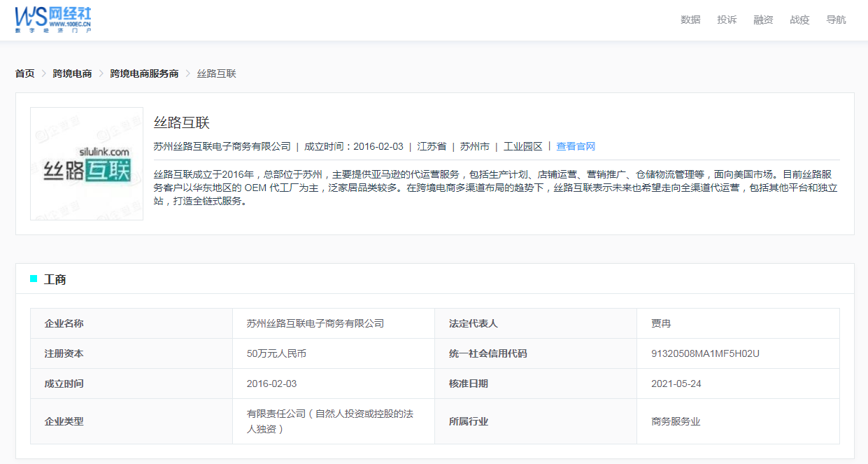Screen dimensions: 868x464
Task: Select the 企业名称 label cell
Action: [131, 323]
